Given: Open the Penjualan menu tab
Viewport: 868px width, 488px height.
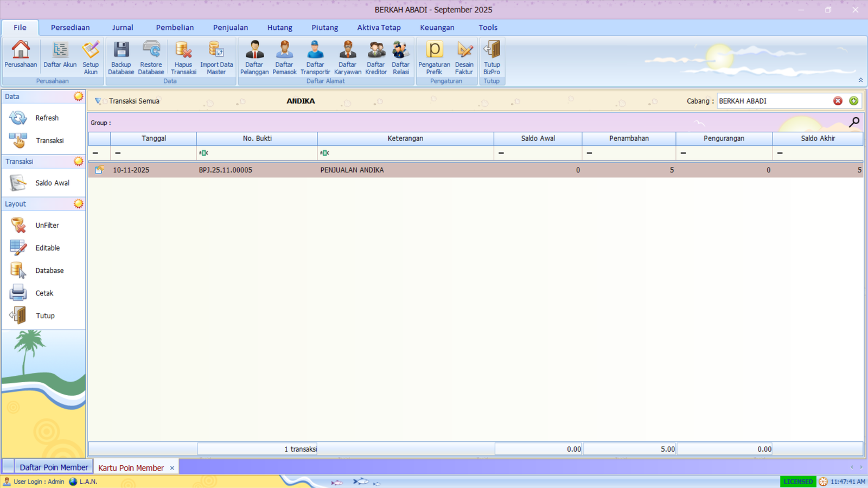Looking at the screenshot, I should pos(230,28).
